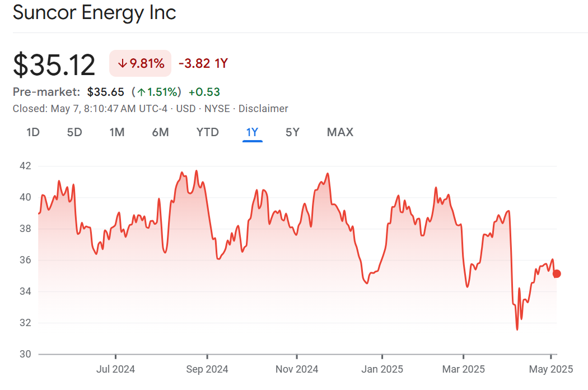Select the 5D chart range tab

tap(74, 132)
